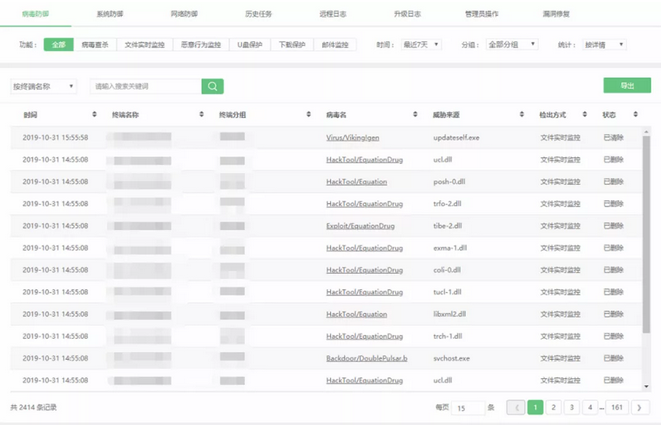Click the search keyword input field
The image size is (664, 434).
pyautogui.click(x=144, y=87)
